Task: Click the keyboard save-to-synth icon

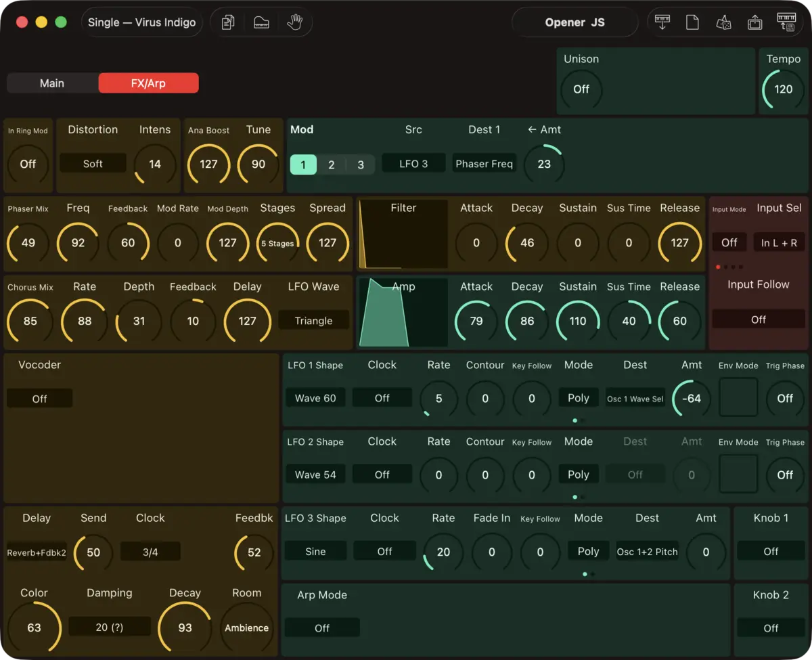Action: [786, 22]
